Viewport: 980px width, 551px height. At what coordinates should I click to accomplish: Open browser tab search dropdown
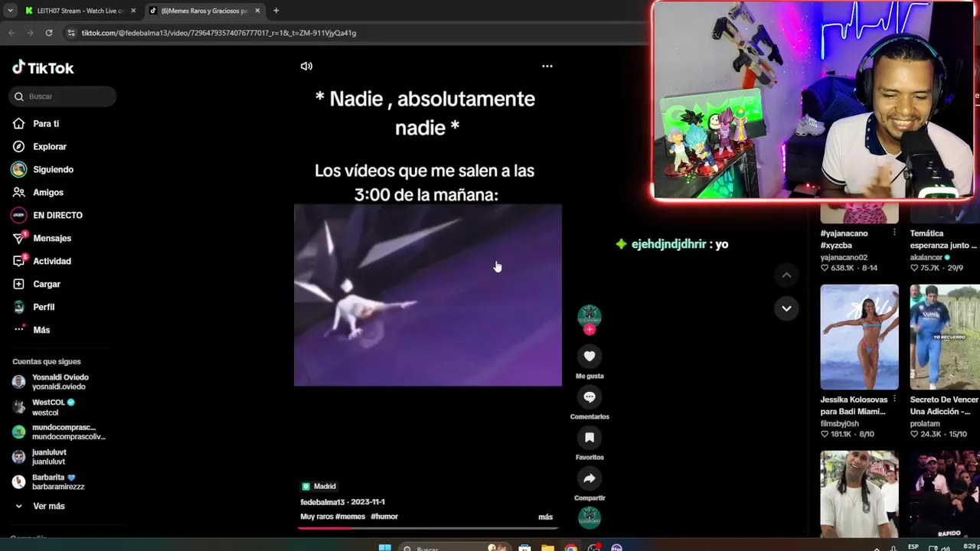click(10, 11)
